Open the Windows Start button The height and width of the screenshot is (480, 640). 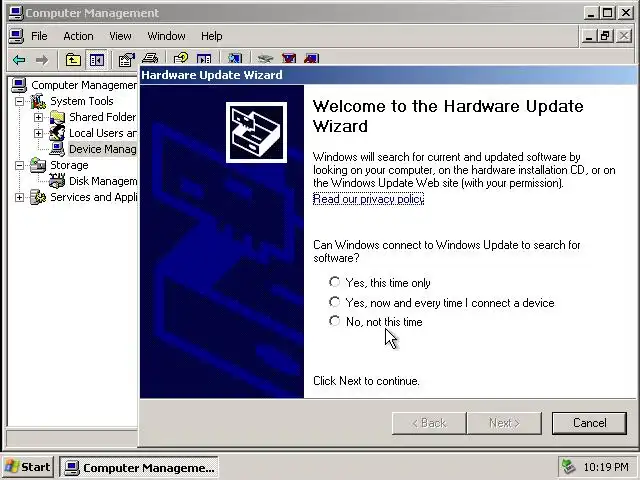point(28,467)
